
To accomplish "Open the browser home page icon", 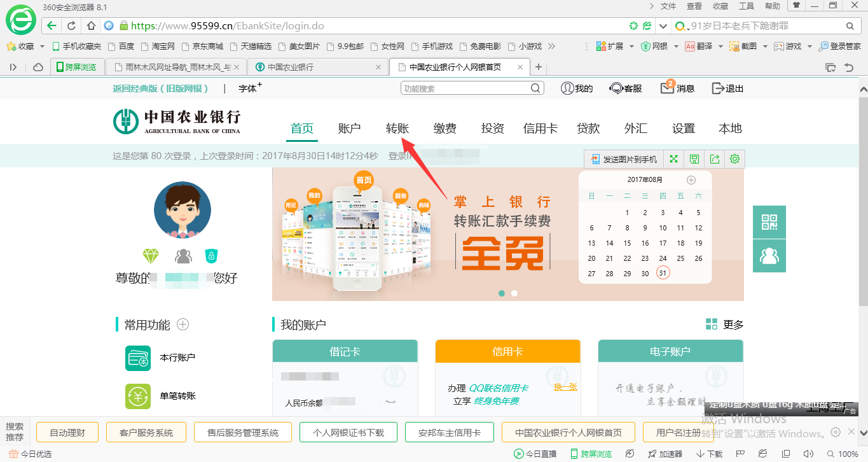I will (x=91, y=26).
